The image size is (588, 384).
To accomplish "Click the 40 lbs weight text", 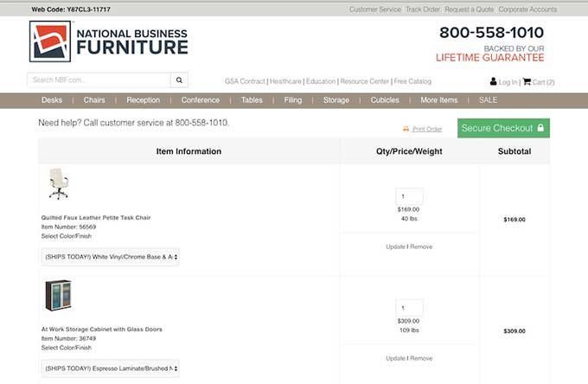I will tap(409, 219).
